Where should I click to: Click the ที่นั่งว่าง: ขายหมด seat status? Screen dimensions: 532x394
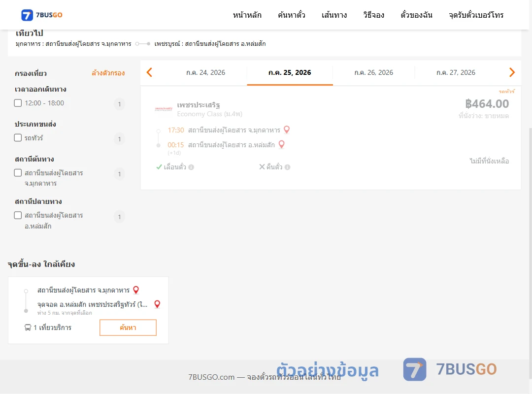484,116
